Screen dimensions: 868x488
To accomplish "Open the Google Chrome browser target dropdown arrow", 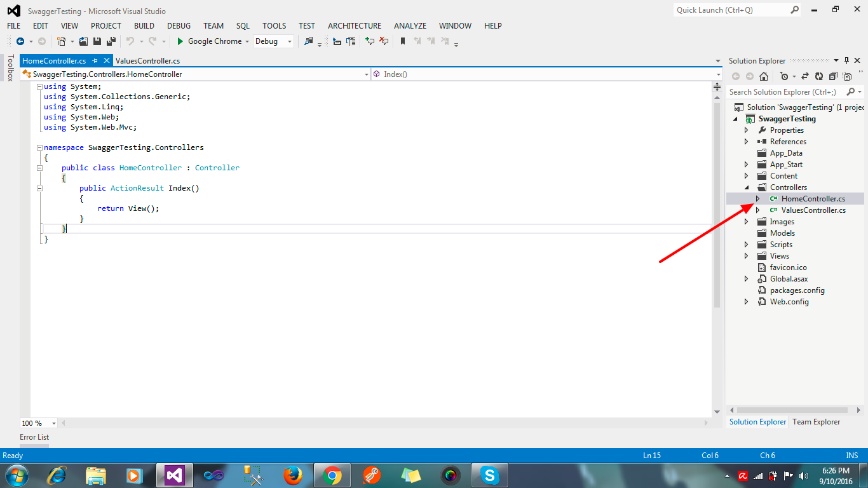I will 247,41.
